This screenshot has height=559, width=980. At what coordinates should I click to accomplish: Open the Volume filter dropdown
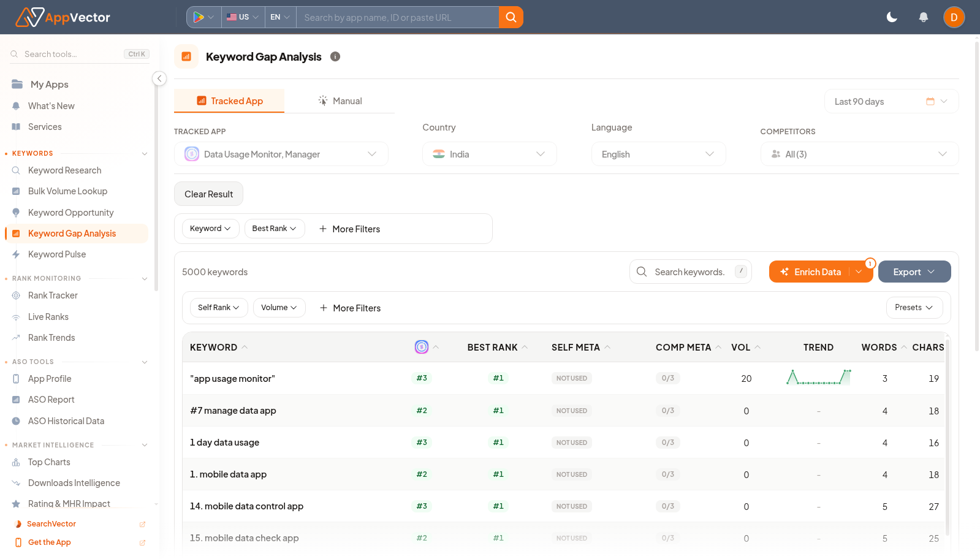(279, 308)
